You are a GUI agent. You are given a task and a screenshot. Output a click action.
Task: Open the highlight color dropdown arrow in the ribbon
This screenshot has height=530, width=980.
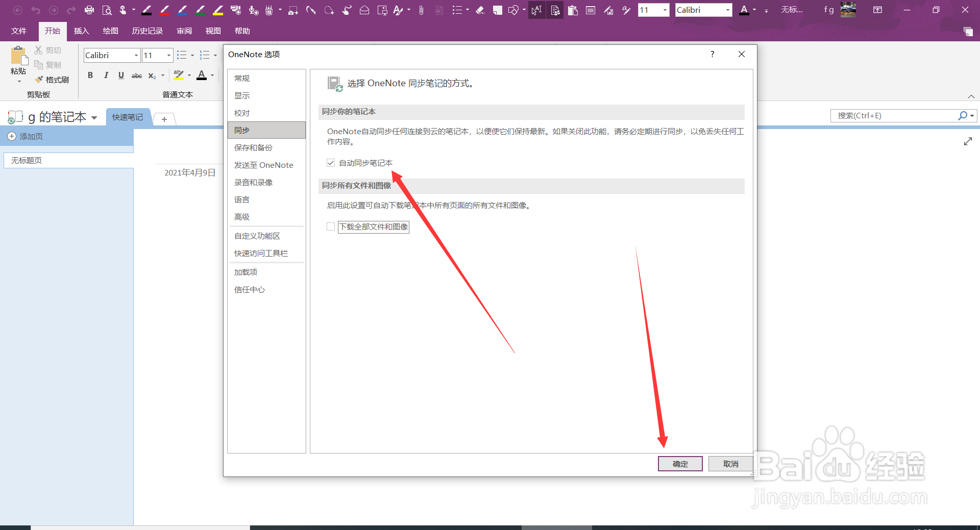coord(189,75)
